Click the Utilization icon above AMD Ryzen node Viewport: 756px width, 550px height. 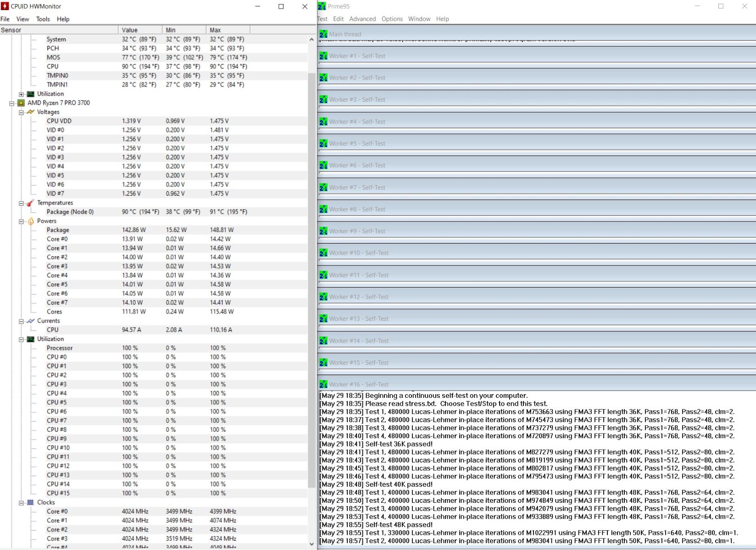31,94
